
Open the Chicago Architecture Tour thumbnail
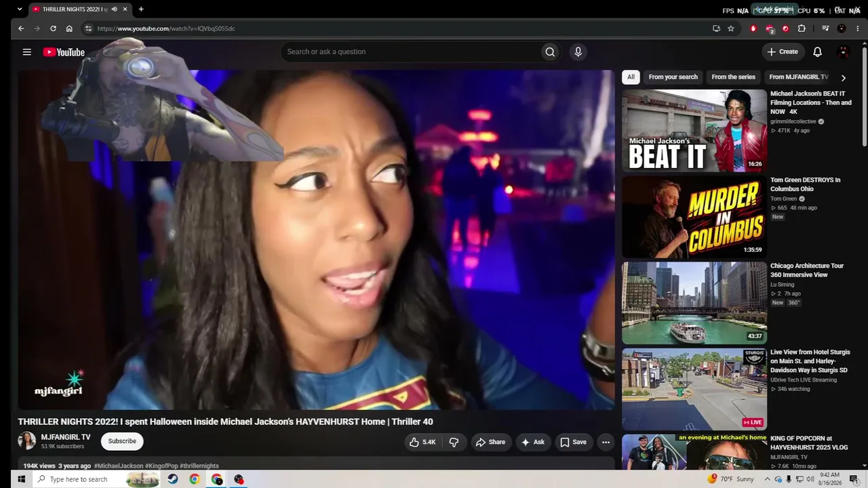[x=694, y=303]
